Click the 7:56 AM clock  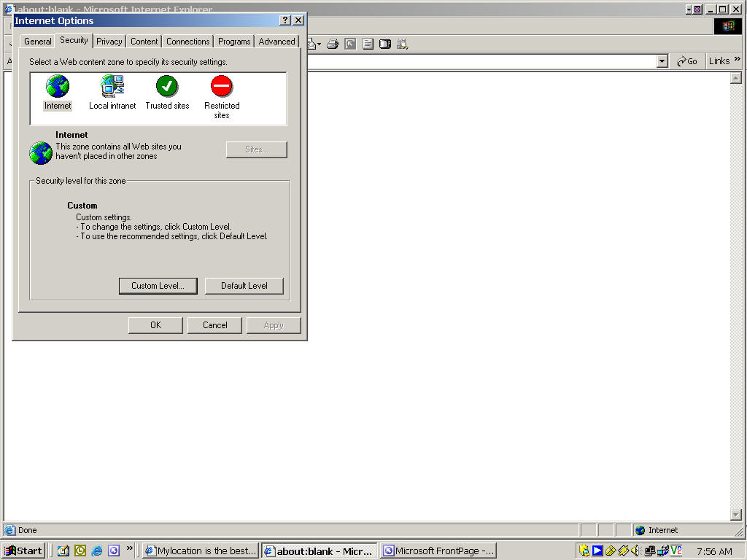tap(714, 551)
